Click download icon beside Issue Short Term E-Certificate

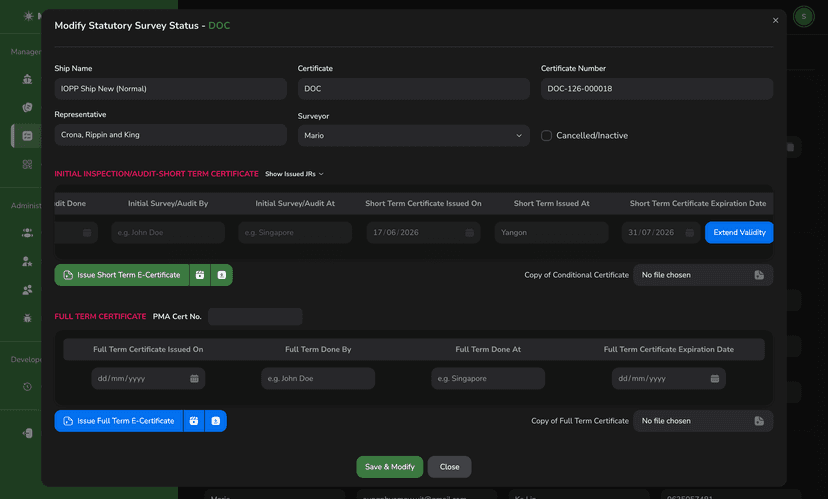tap(222, 275)
